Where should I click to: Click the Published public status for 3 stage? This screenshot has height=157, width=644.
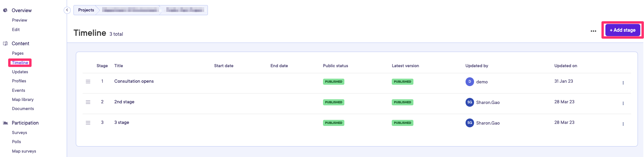(334, 123)
